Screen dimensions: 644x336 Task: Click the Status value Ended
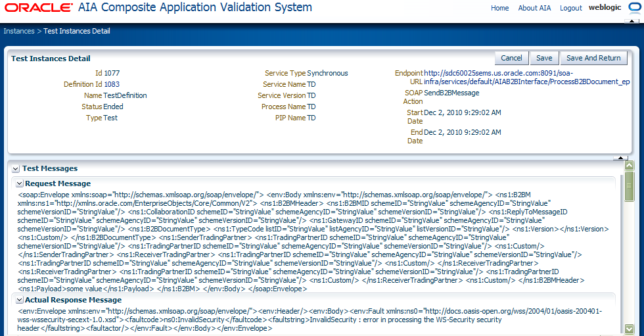pos(113,107)
